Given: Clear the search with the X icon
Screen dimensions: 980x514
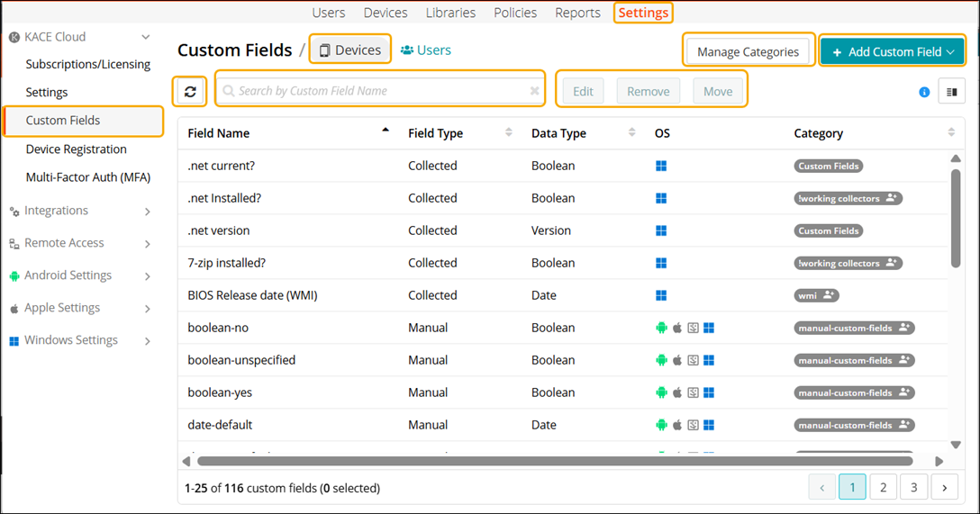Looking at the screenshot, I should [534, 91].
